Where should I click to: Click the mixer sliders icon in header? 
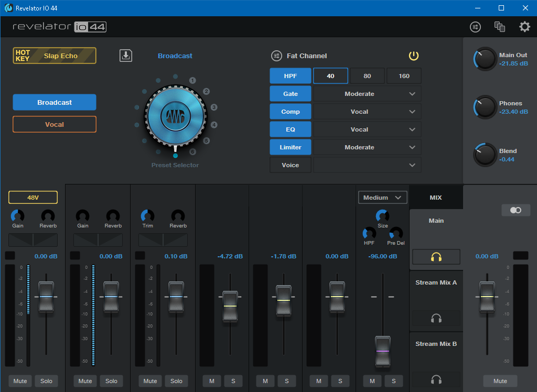click(475, 27)
